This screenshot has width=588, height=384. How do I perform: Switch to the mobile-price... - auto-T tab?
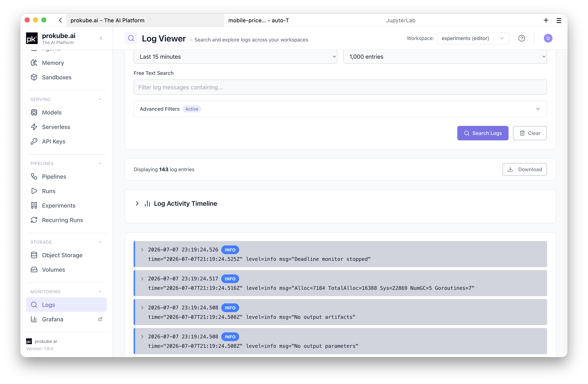[259, 20]
